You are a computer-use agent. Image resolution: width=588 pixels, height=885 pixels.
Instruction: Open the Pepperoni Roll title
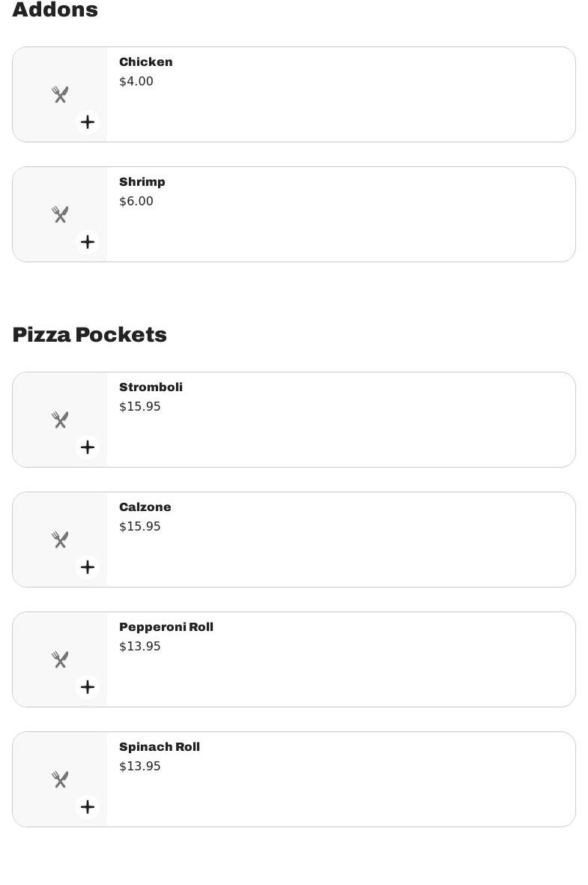[166, 627]
